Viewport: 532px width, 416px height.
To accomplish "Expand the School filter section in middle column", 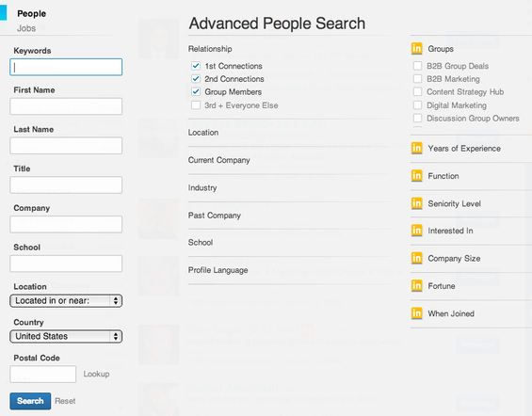I will coord(201,243).
